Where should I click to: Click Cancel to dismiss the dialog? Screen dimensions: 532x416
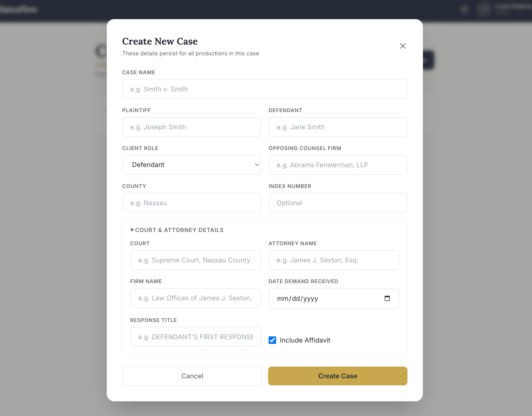(192, 376)
